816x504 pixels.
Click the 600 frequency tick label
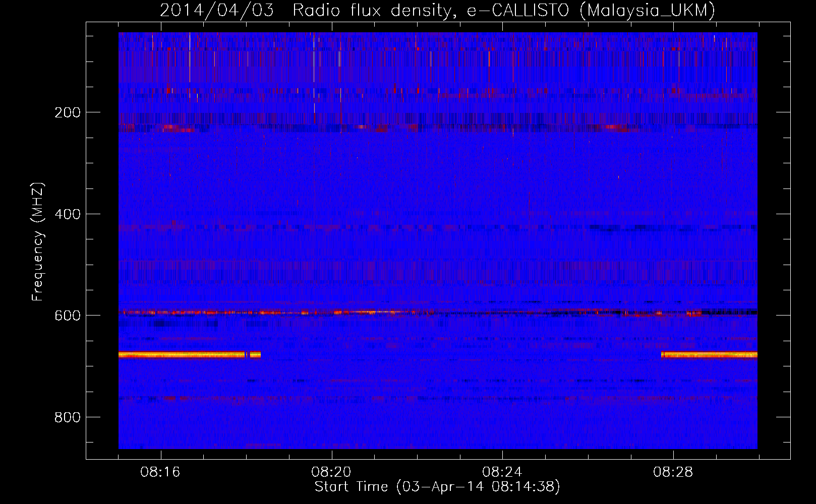tap(67, 316)
